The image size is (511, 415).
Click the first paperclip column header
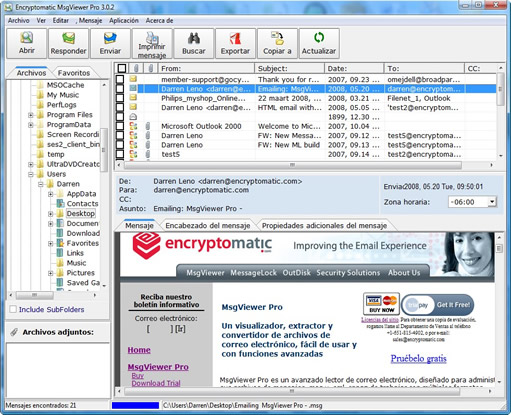click(136, 68)
